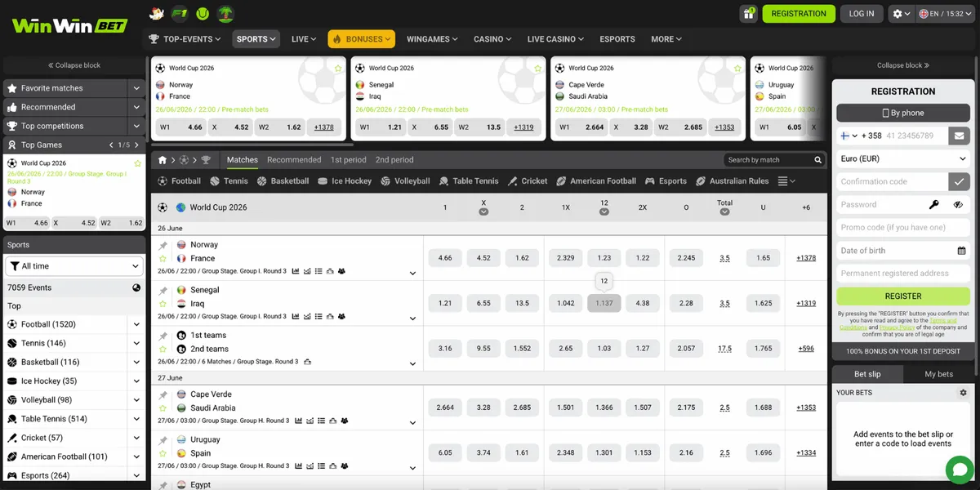Select Australian Rules in sports filter bar

pyautogui.click(x=732, y=181)
